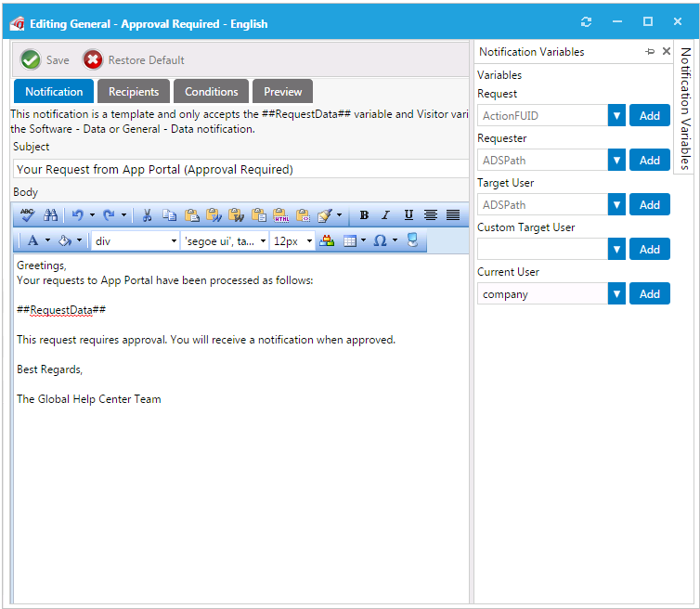This screenshot has width=700, height=609.
Task: Click the Save button
Action: 45,60
